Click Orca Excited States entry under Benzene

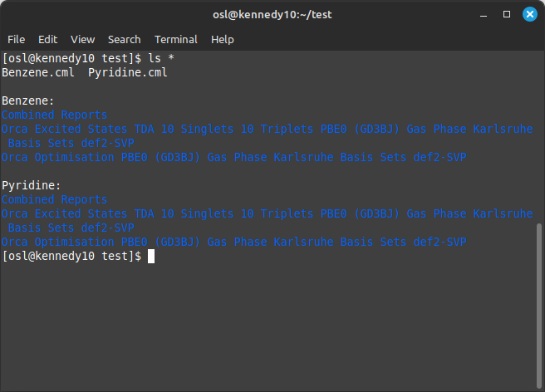pos(267,136)
